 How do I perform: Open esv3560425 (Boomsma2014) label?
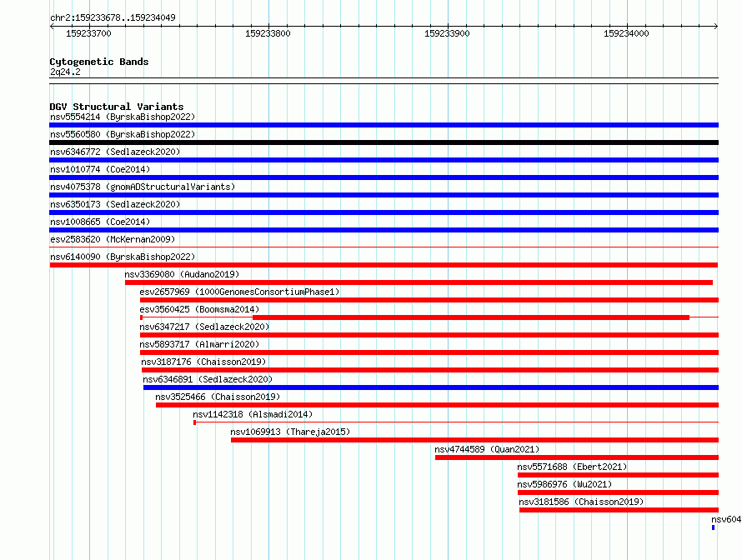click(x=199, y=309)
